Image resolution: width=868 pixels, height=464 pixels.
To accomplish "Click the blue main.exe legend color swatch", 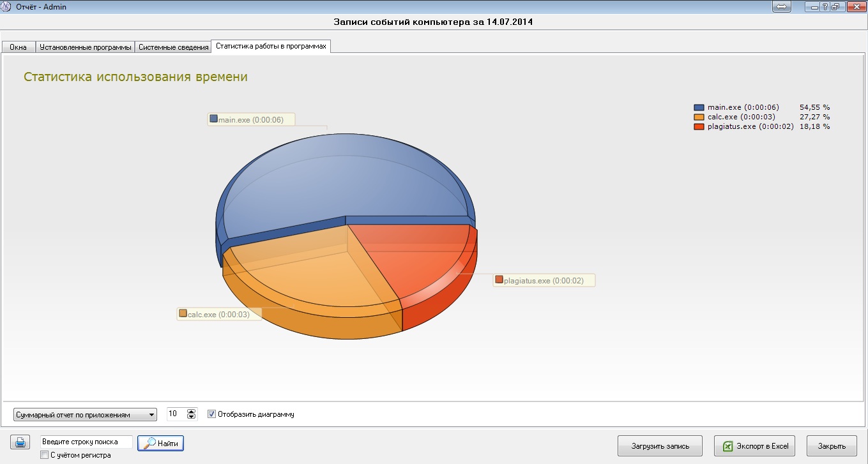I will pyautogui.click(x=699, y=108).
